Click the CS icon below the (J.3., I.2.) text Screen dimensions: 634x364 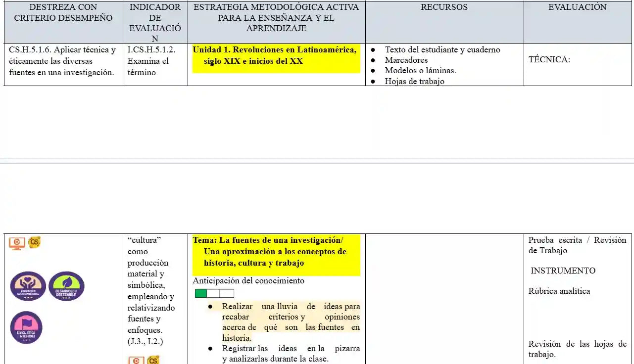point(153,360)
